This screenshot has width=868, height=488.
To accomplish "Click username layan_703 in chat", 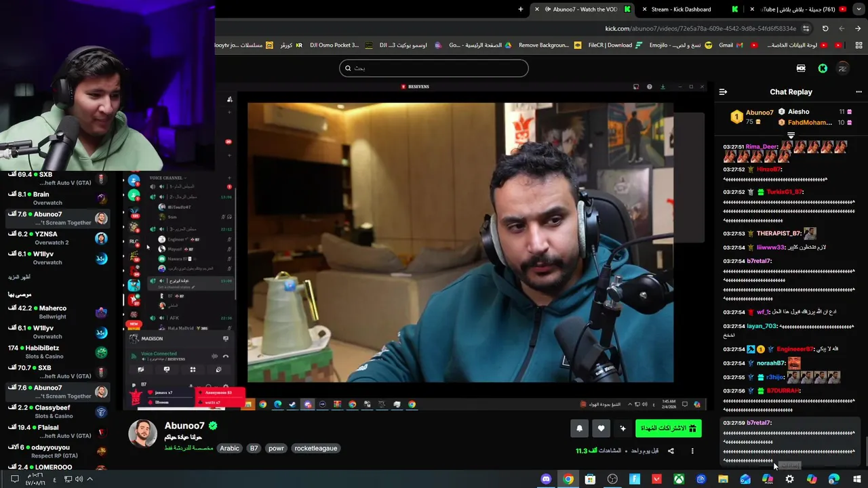I will [x=761, y=326].
